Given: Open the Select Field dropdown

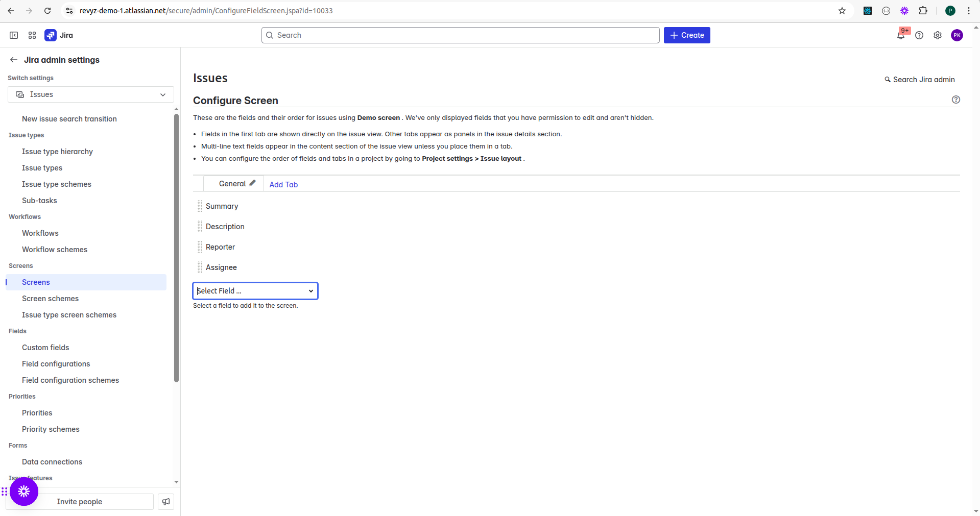Looking at the screenshot, I should (255, 291).
